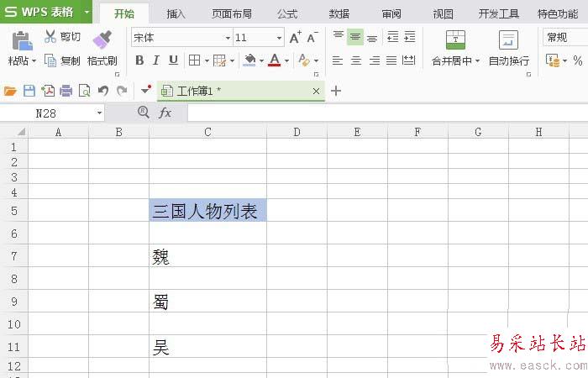
Task: Justify text alignment icon
Action: point(391,60)
